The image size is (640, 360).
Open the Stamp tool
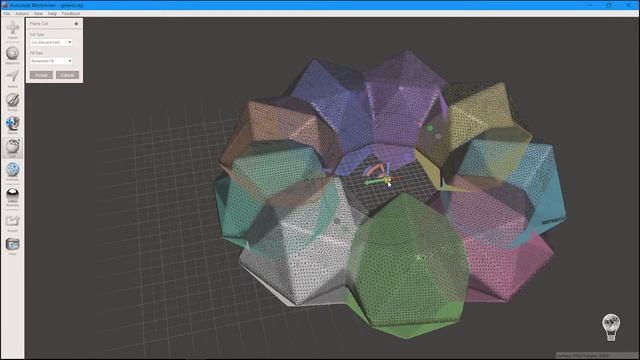pyautogui.click(x=13, y=124)
